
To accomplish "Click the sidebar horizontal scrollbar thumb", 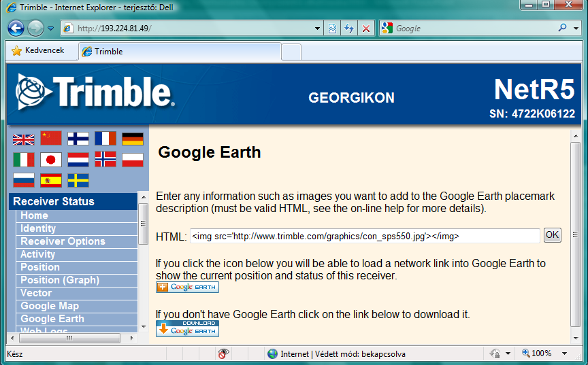I will click(x=69, y=338).
